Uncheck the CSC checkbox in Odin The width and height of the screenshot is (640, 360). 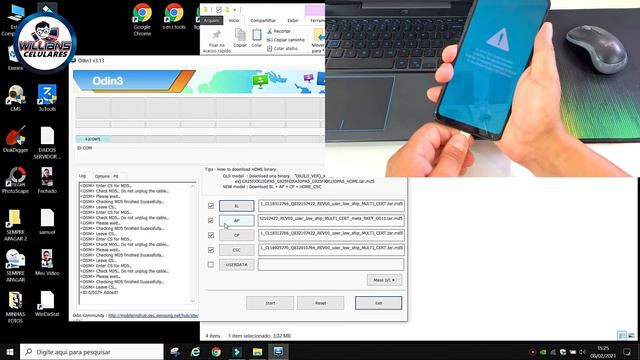[211, 250]
